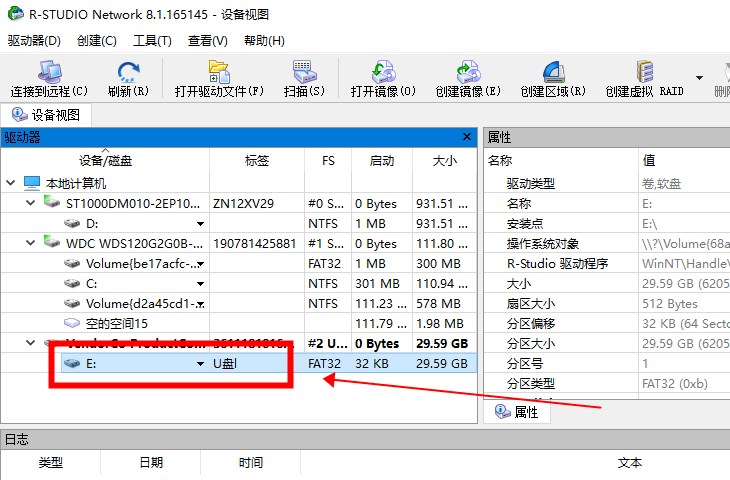Click the 空的空间15 empty space icon
730x480 pixels.
point(72,323)
